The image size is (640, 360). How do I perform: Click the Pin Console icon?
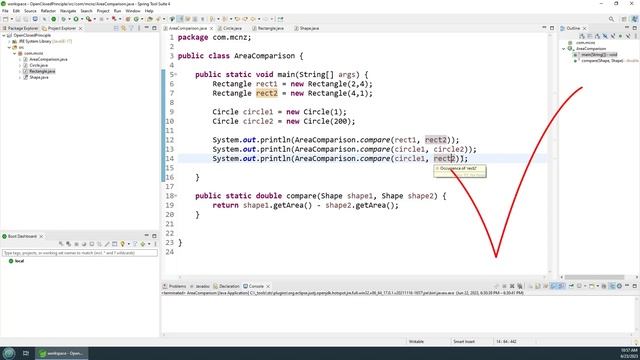pos(571,286)
